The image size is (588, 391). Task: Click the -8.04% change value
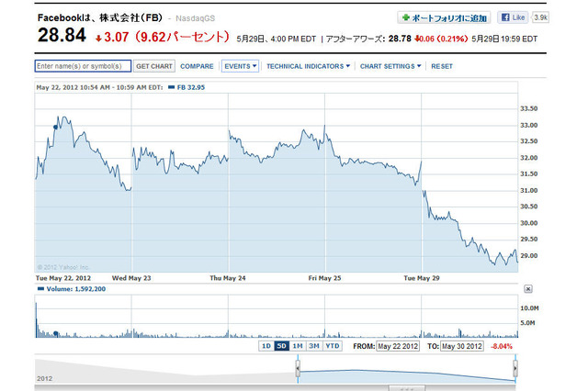(x=502, y=346)
